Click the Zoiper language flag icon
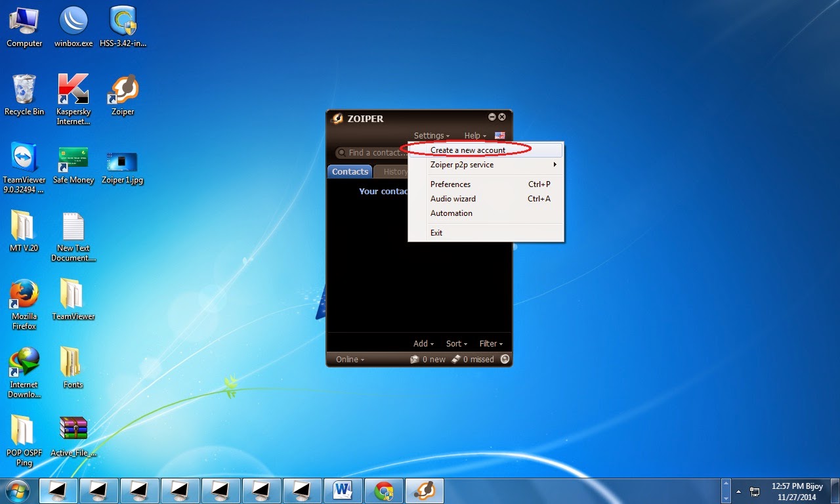The width and height of the screenshot is (840, 504). coord(500,136)
